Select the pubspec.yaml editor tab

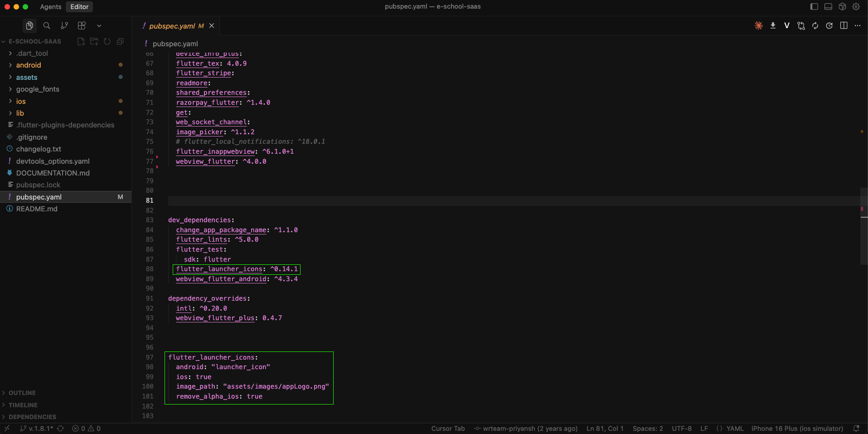[172, 26]
